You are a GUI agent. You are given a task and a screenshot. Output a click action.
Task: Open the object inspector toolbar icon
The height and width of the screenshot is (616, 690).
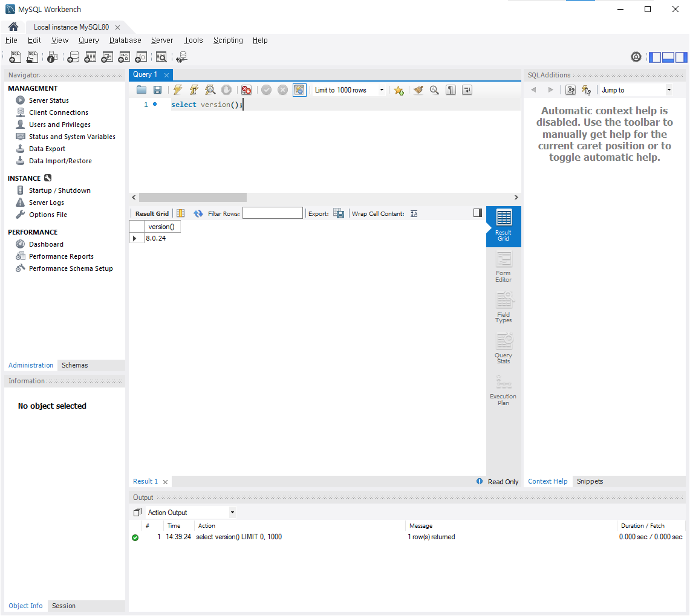[53, 57]
